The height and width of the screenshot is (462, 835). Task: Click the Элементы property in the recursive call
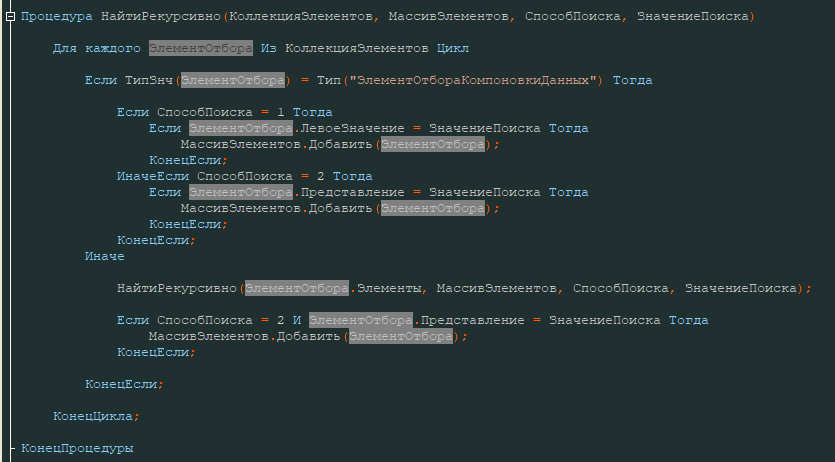389,288
